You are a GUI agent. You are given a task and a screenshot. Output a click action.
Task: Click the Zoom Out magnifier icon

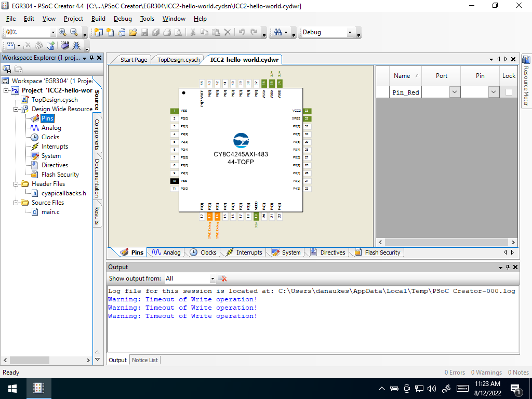click(74, 32)
